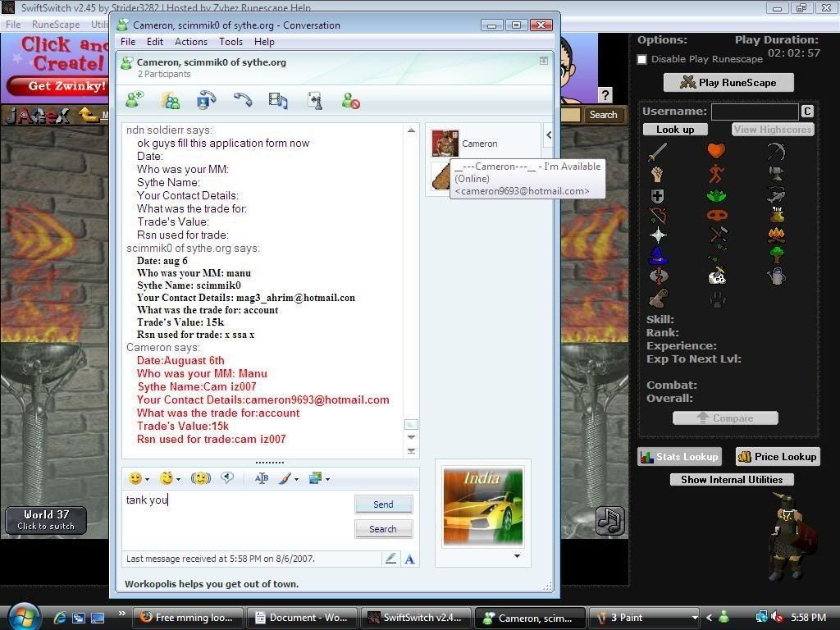Click the India car display picture
The width and height of the screenshot is (840, 630).
click(483, 507)
